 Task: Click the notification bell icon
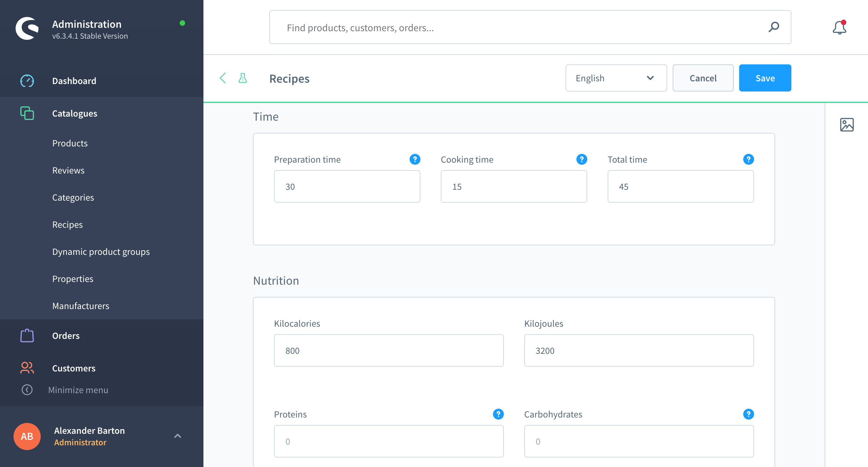pyautogui.click(x=839, y=27)
